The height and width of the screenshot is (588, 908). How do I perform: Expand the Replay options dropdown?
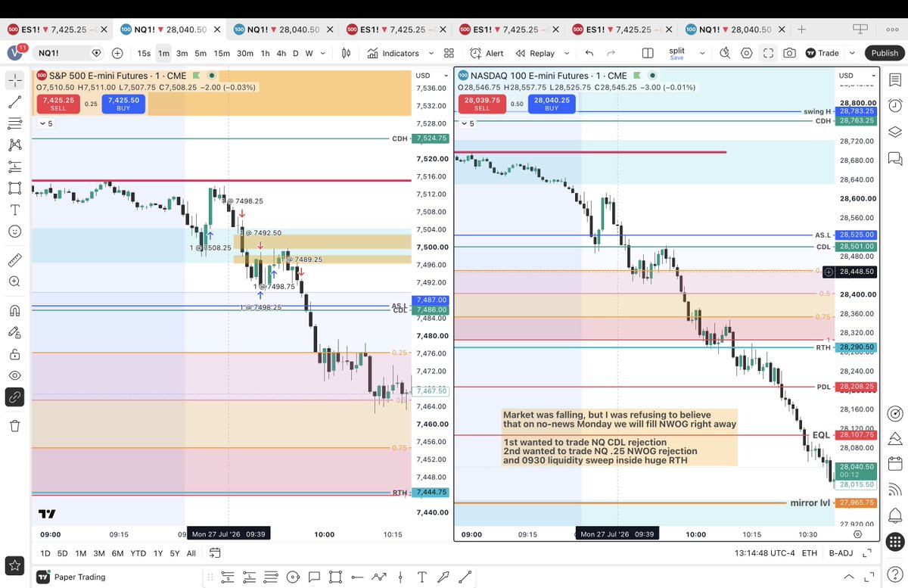[565, 53]
